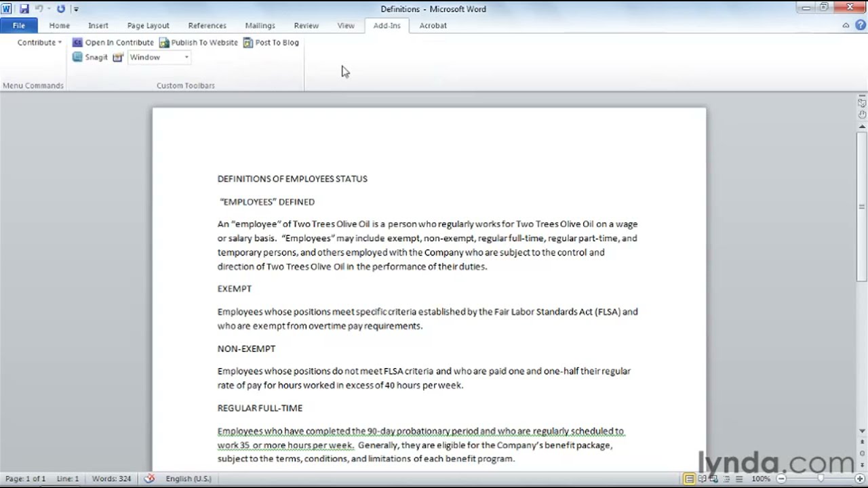Switch to Full Screen Reading view
The image size is (868, 488).
[703, 479]
